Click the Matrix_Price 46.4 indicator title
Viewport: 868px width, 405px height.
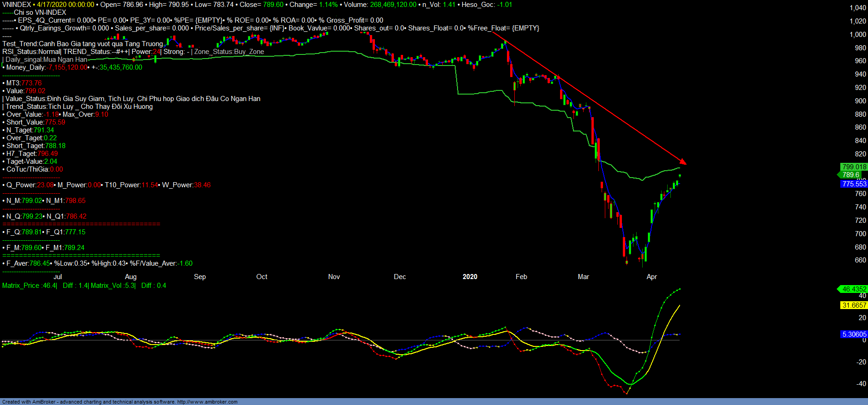[x=30, y=286]
